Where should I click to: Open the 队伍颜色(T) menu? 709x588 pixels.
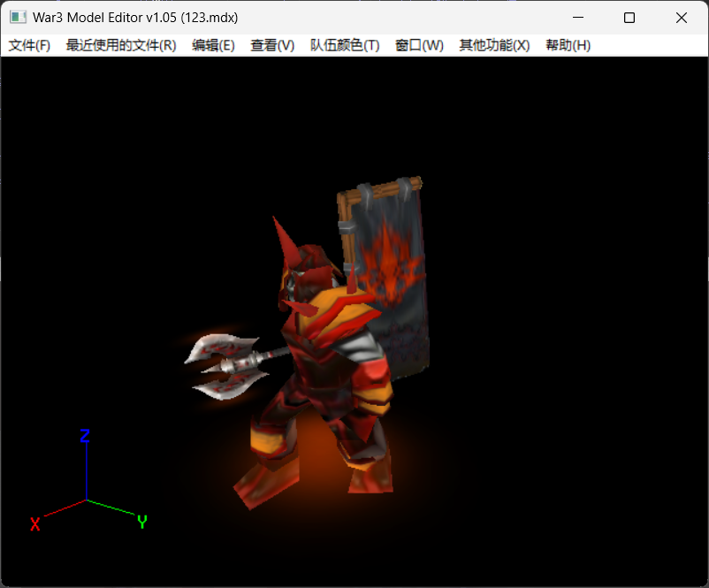click(345, 45)
